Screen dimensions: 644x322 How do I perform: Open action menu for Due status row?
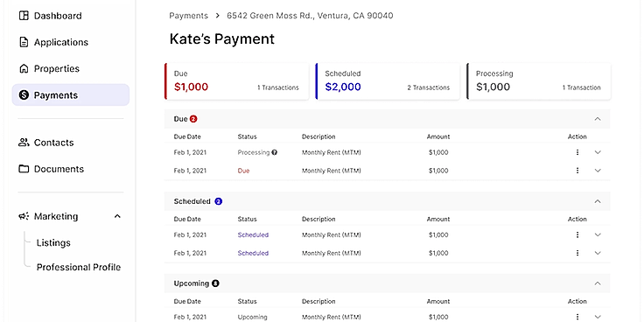[x=577, y=171]
